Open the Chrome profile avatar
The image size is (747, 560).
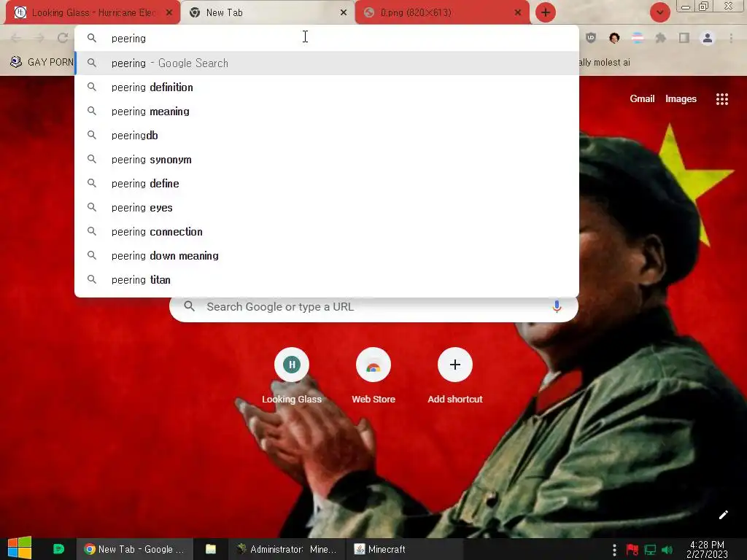click(x=708, y=38)
